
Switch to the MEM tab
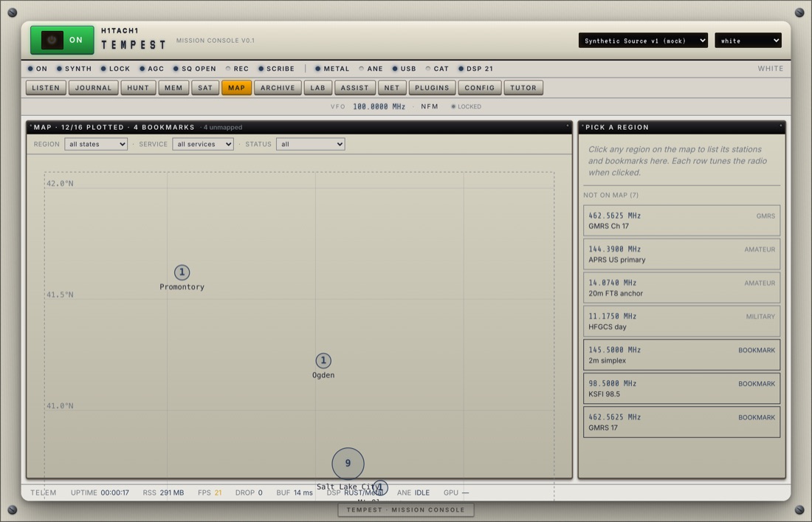coord(173,88)
